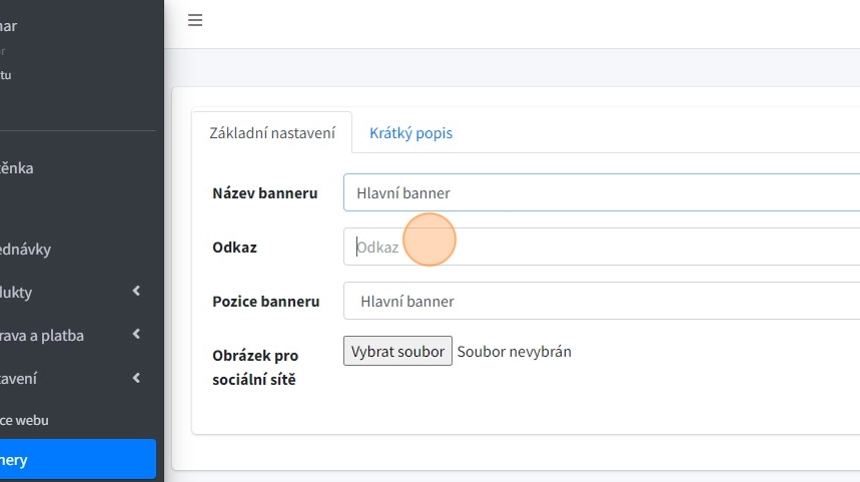This screenshot has width=860, height=482.
Task: Click the hamburger menu toggle icon
Action: 195,20
